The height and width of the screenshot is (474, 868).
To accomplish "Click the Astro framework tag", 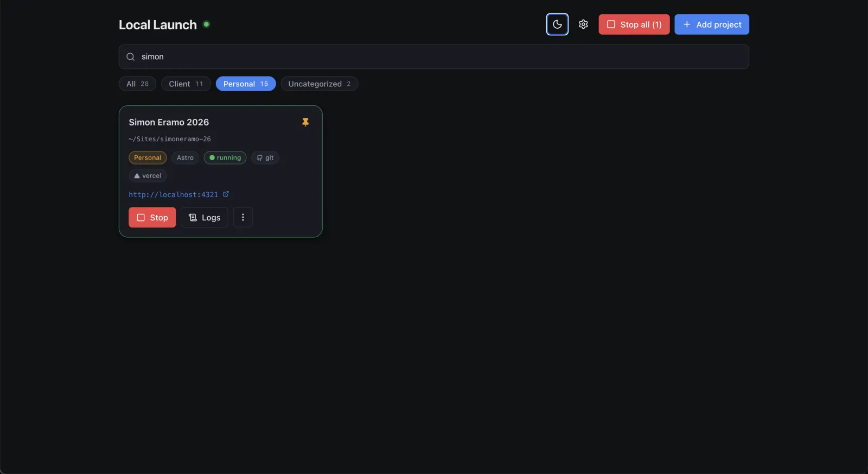I will click(185, 157).
